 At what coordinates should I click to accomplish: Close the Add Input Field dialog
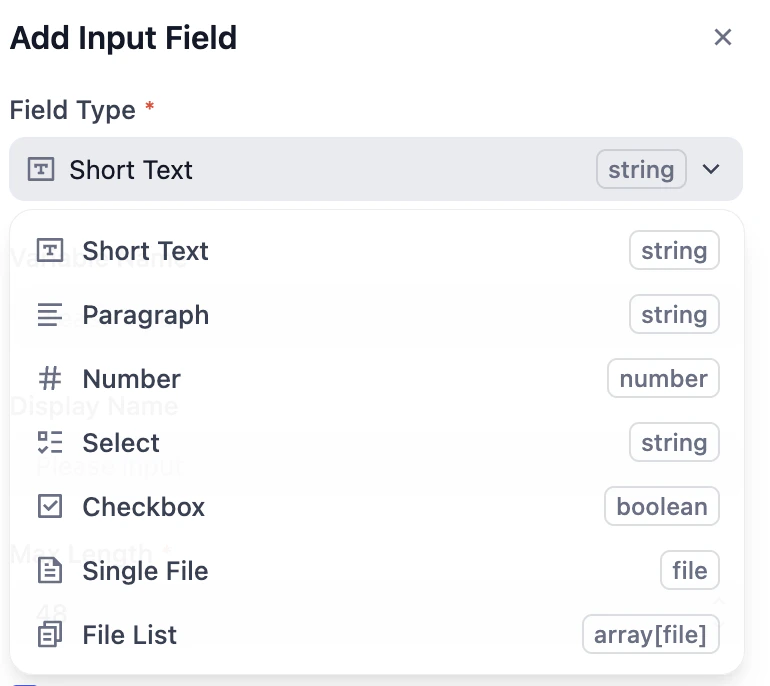coord(723,38)
